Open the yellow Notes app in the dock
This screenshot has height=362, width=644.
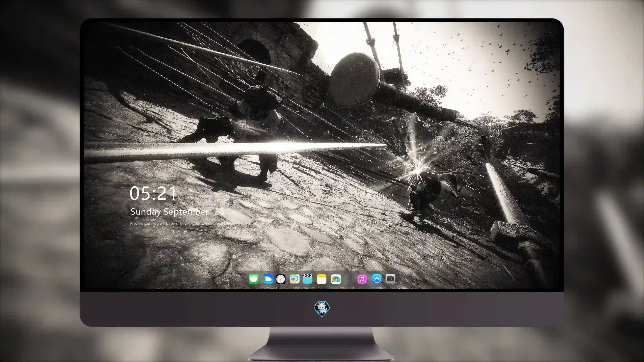coord(321,279)
